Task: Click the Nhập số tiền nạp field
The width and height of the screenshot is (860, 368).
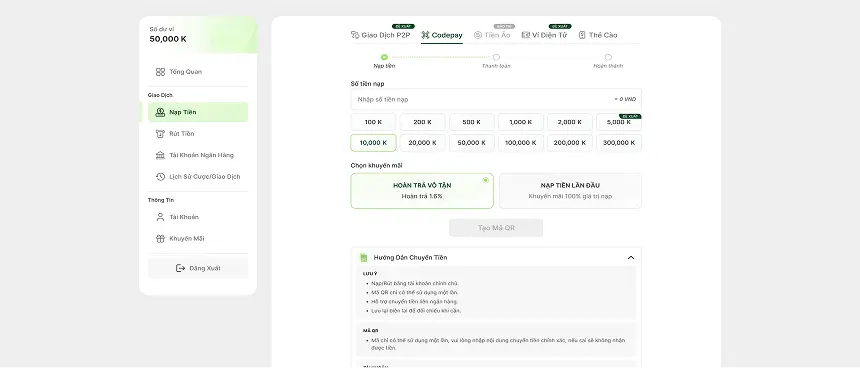Action: (x=496, y=99)
